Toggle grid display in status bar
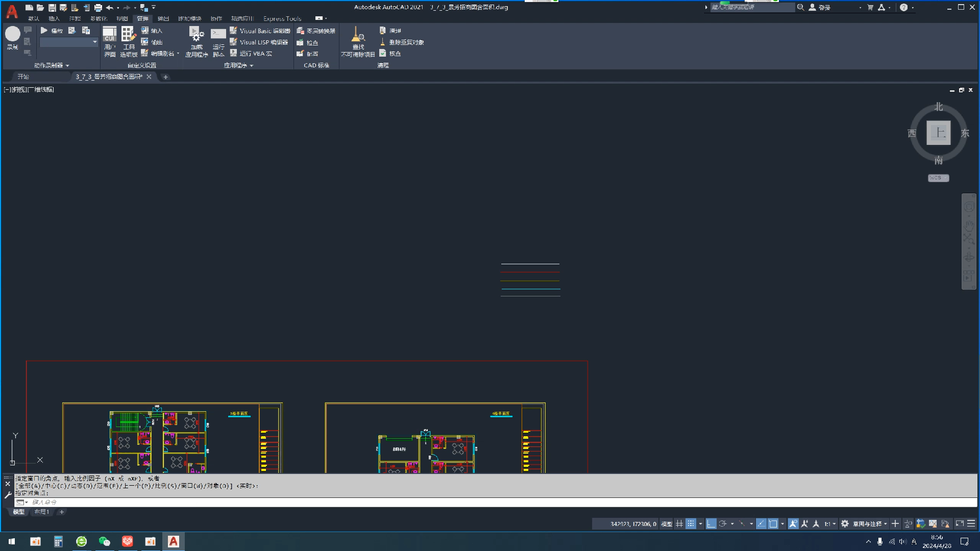The height and width of the screenshot is (551, 980). (x=679, y=524)
